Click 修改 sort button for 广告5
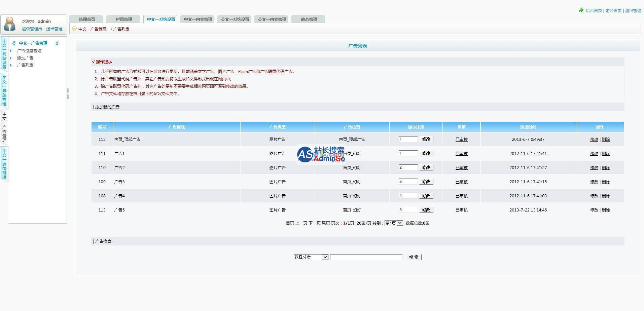Viewport: 644px width, 311px height. 426,210
